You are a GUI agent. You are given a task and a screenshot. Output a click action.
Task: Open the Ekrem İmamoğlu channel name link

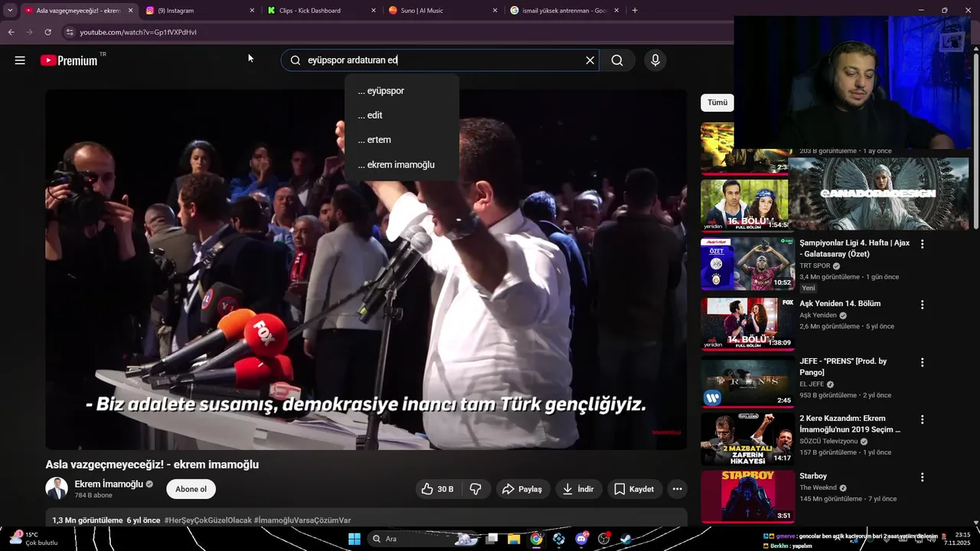coord(109,484)
